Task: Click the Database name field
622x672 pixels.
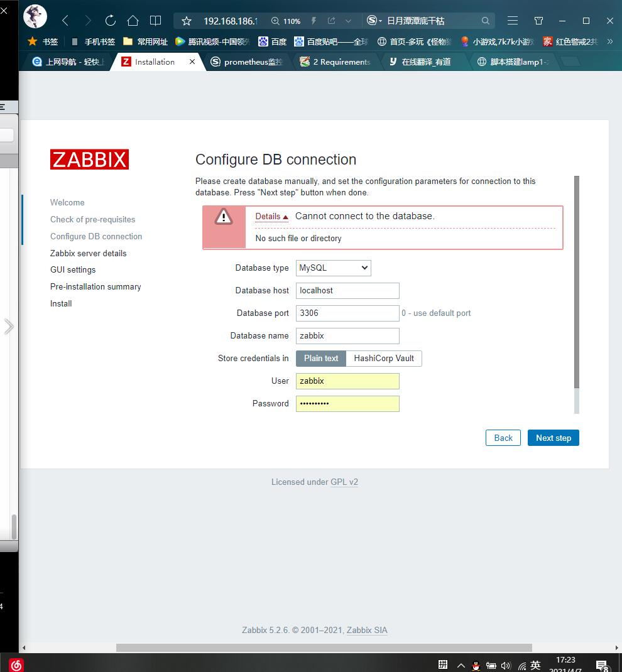Action: point(347,336)
